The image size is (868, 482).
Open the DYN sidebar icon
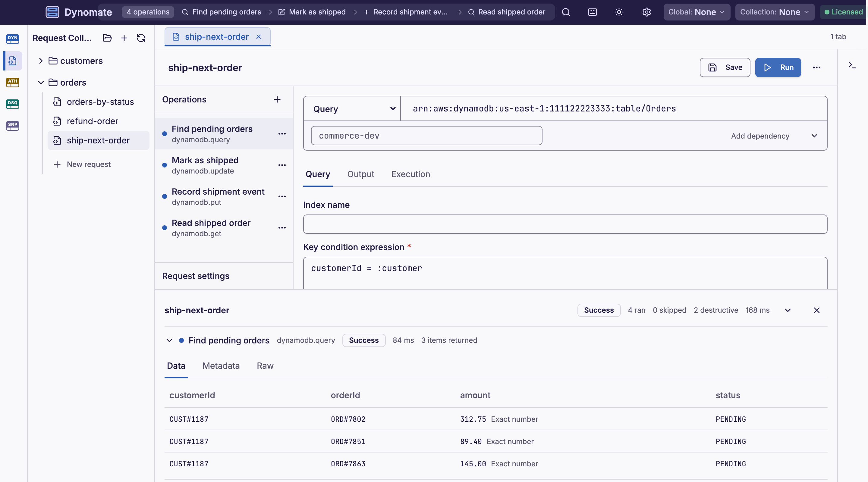pyautogui.click(x=12, y=39)
